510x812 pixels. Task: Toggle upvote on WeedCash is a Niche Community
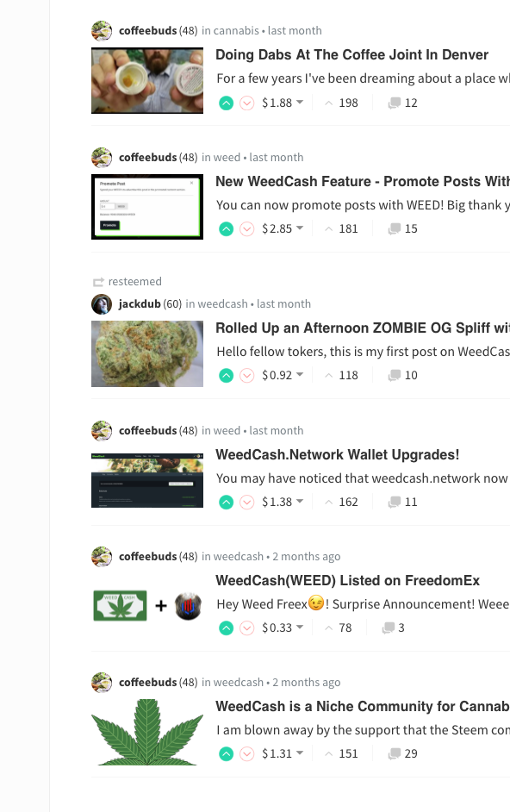(227, 754)
